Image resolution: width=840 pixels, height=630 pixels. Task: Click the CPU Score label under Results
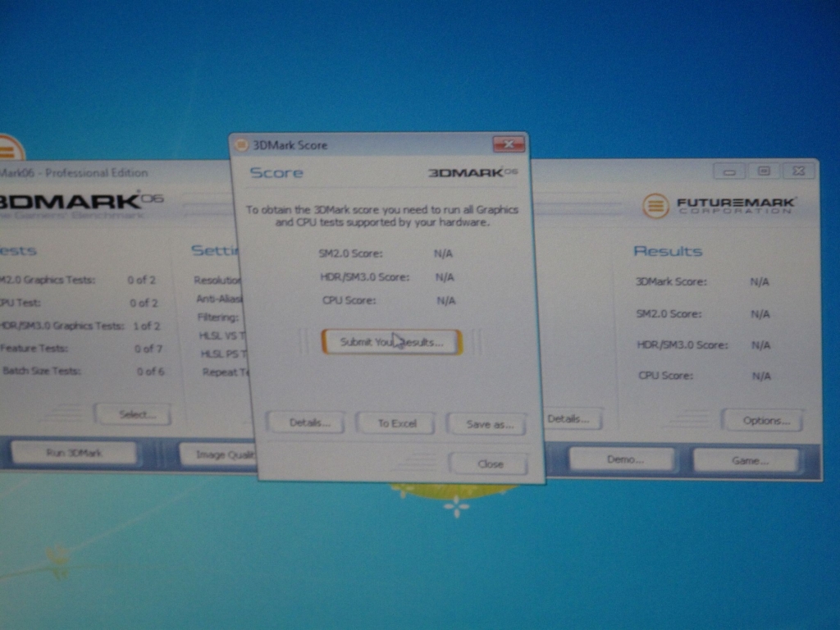pos(665,376)
